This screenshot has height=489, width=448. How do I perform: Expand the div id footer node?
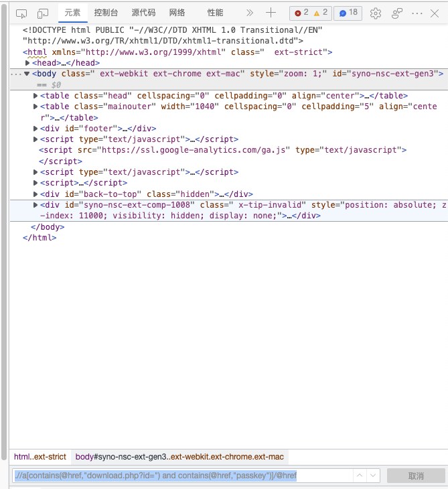(35, 129)
